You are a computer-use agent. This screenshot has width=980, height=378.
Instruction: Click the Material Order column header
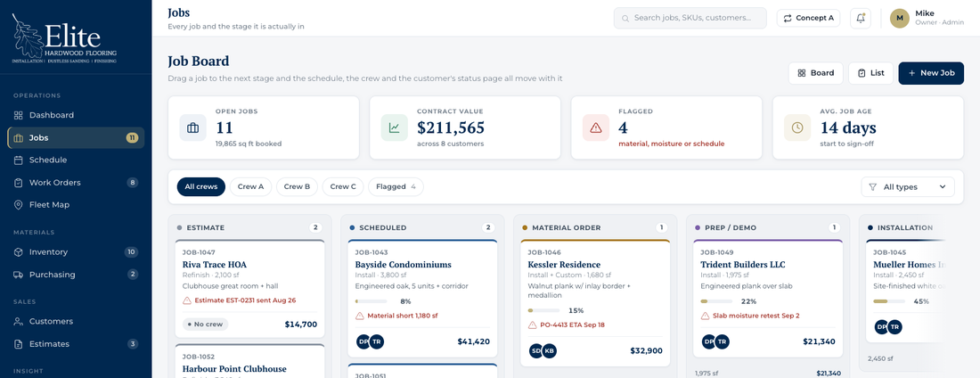(595, 228)
